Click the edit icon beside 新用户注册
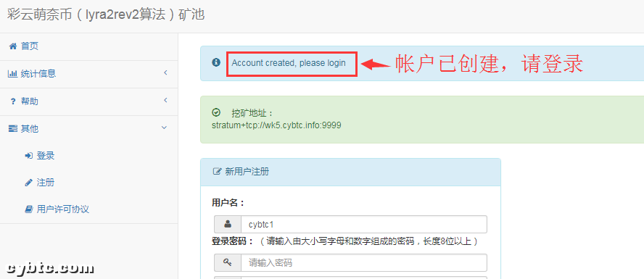The image size is (644, 279). coord(217,172)
